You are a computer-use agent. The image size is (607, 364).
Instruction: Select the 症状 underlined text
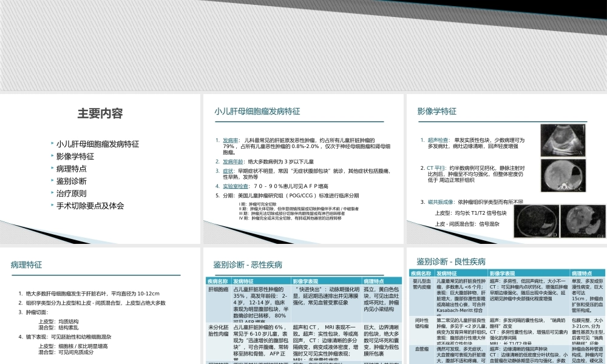228,171
